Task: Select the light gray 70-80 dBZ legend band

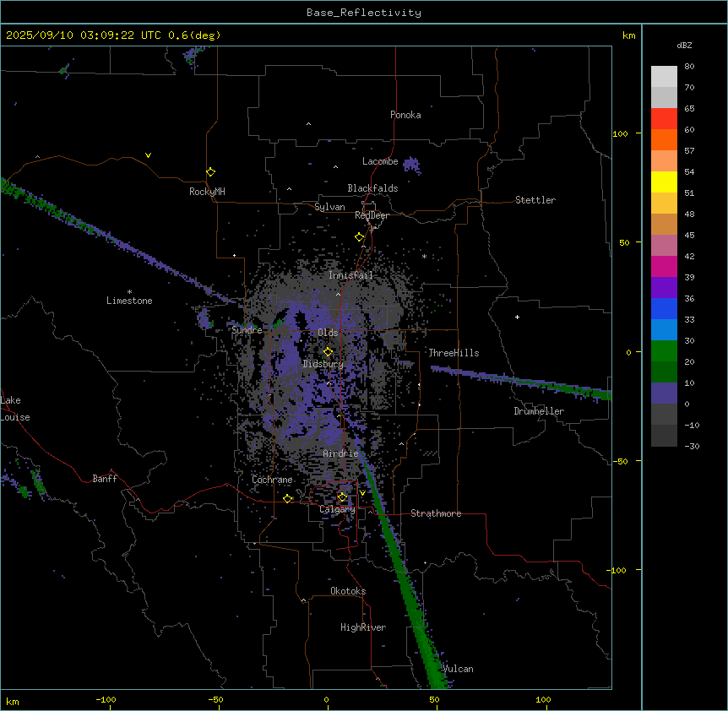Action: tap(664, 77)
